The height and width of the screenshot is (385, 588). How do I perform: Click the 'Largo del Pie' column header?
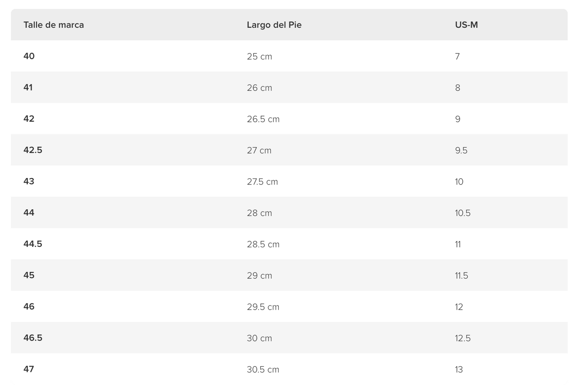(x=274, y=25)
